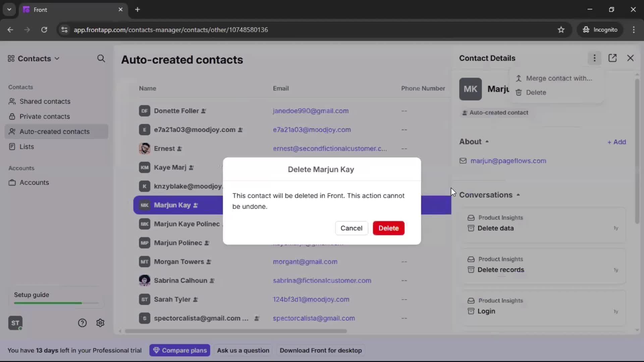
Task: Open contact in new window
Action: click(613, 58)
